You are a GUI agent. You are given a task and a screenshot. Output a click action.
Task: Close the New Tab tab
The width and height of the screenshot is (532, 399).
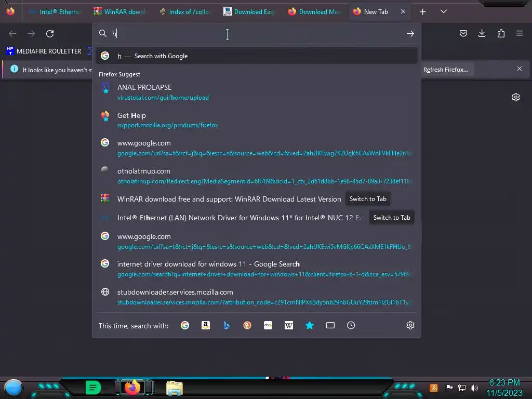403,11
